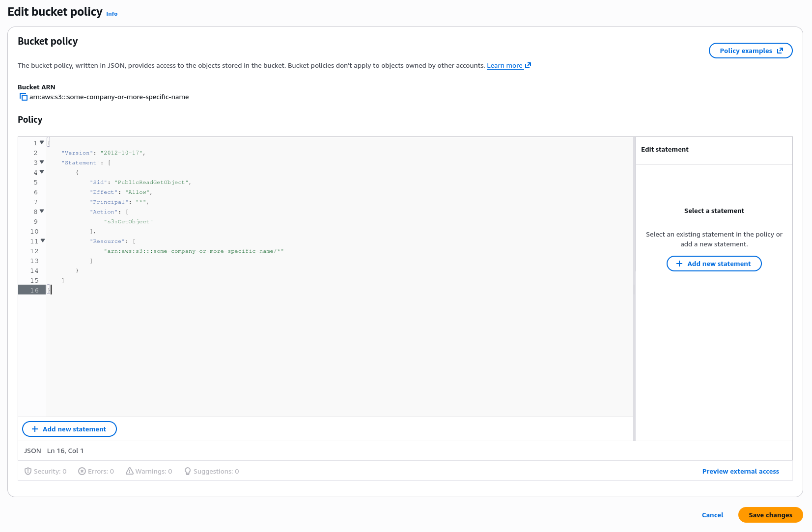Click the Warnings triangle status icon
812x532 pixels.
click(x=130, y=471)
